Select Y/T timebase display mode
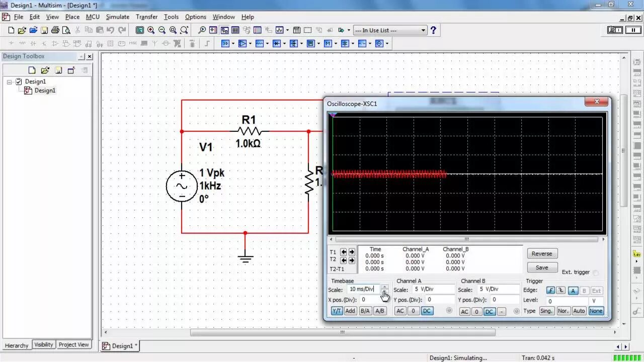This screenshot has width=644, height=362. [x=337, y=311]
